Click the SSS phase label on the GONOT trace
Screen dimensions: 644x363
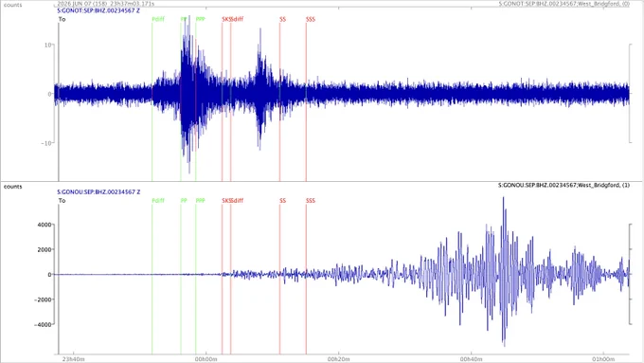tap(311, 19)
